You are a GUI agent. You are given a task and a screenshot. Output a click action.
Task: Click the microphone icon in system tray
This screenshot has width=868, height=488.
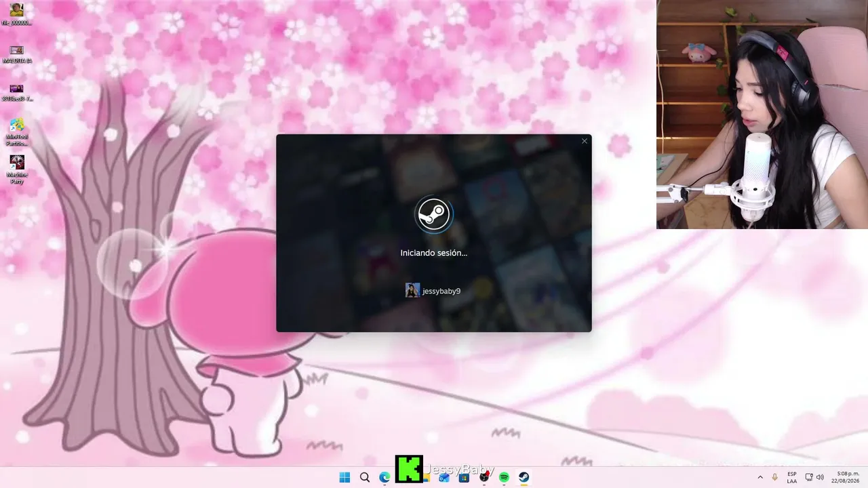click(774, 477)
